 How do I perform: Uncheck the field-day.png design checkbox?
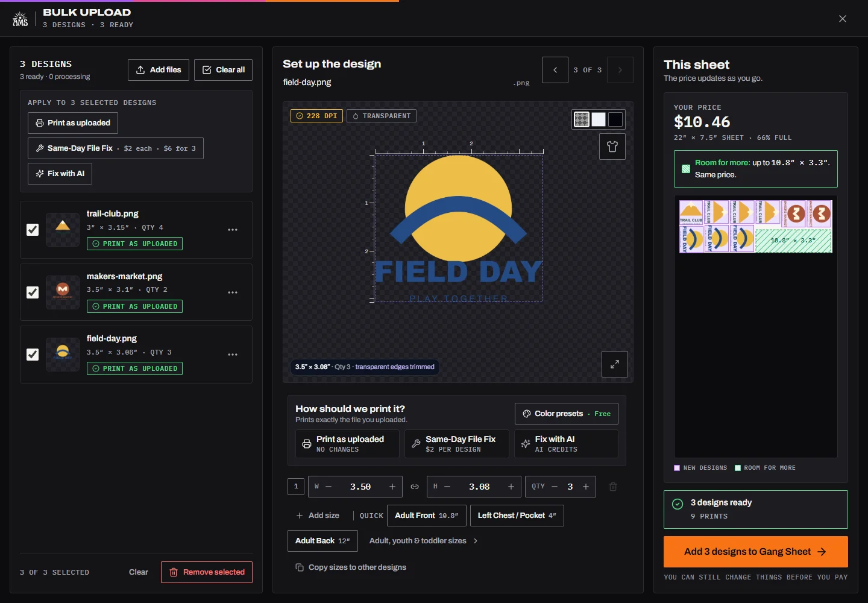(x=33, y=355)
